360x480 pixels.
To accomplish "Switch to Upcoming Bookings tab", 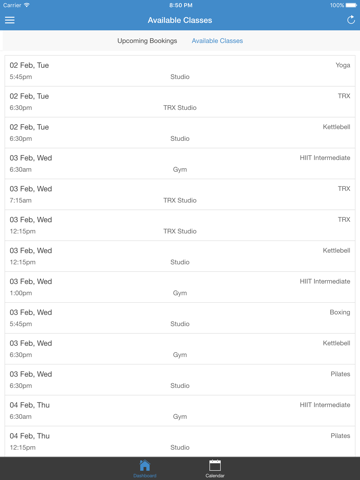I will coord(147,41).
